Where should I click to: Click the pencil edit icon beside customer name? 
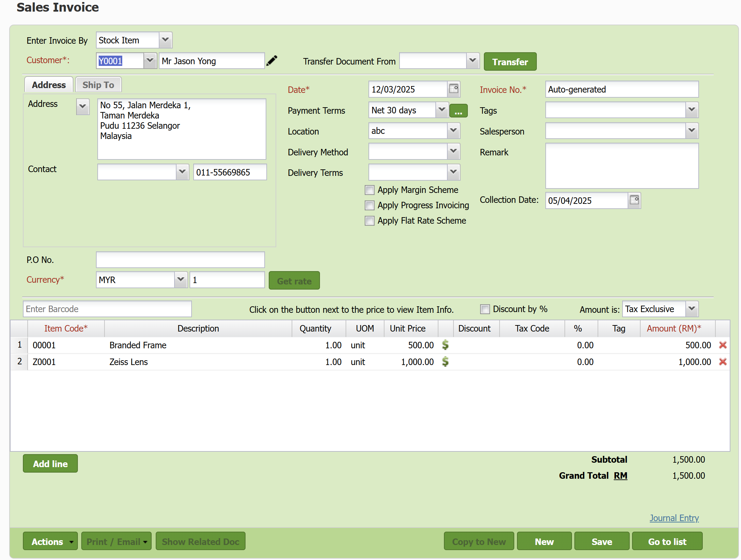(x=272, y=61)
